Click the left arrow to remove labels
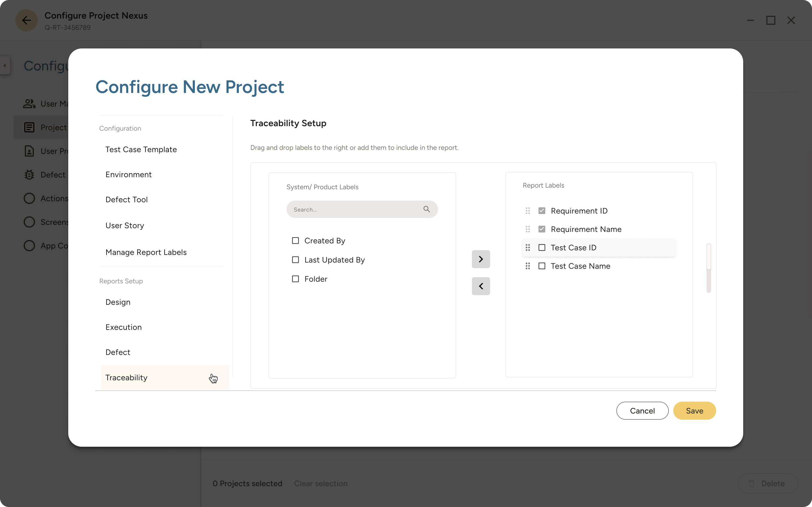This screenshot has width=812, height=507. [480, 286]
